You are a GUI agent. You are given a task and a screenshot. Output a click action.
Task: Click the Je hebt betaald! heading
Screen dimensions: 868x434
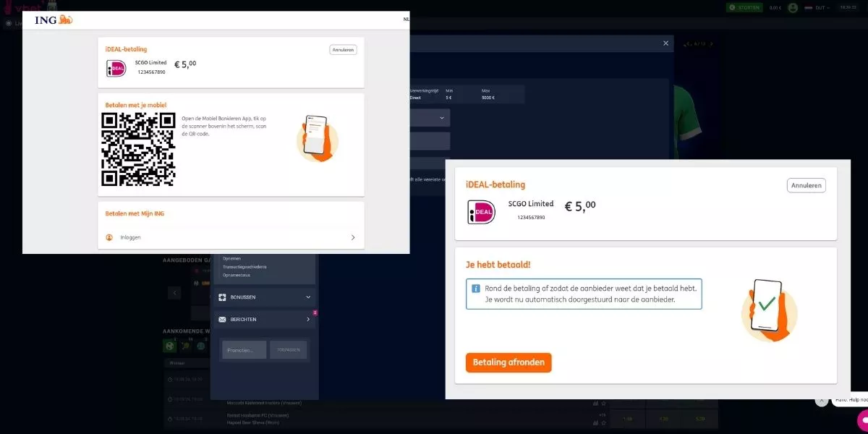pyautogui.click(x=498, y=265)
